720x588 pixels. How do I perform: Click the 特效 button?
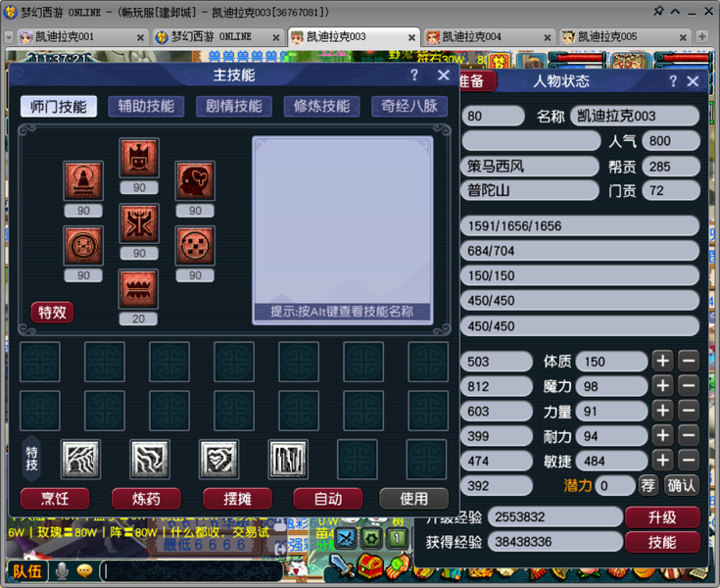click(x=52, y=313)
